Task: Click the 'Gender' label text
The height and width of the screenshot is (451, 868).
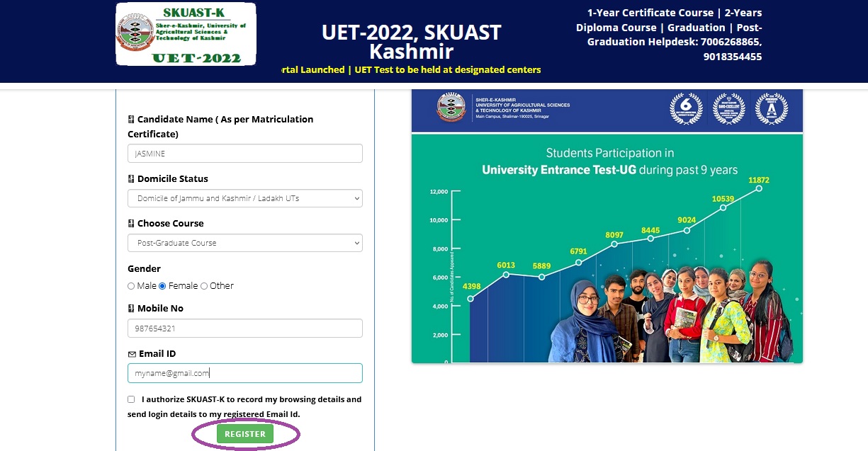Action: 144,269
